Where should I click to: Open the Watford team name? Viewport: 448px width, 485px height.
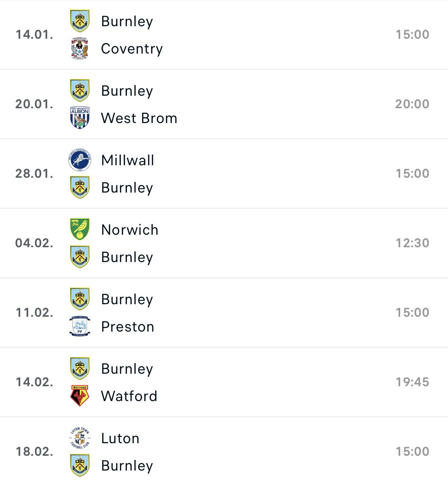click(x=129, y=396)
